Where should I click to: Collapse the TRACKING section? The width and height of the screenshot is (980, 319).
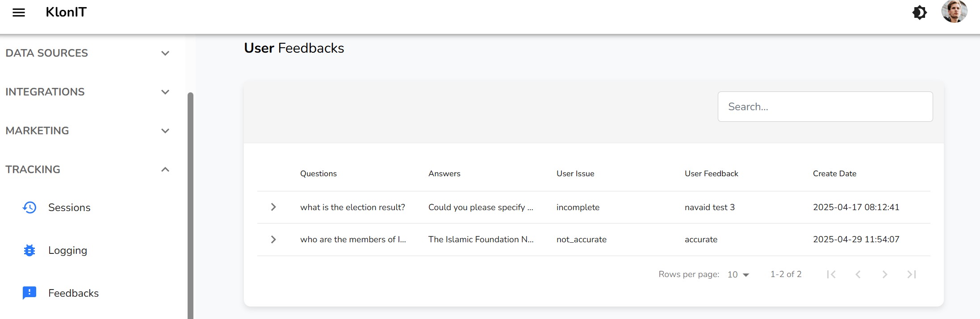[165, 170]
